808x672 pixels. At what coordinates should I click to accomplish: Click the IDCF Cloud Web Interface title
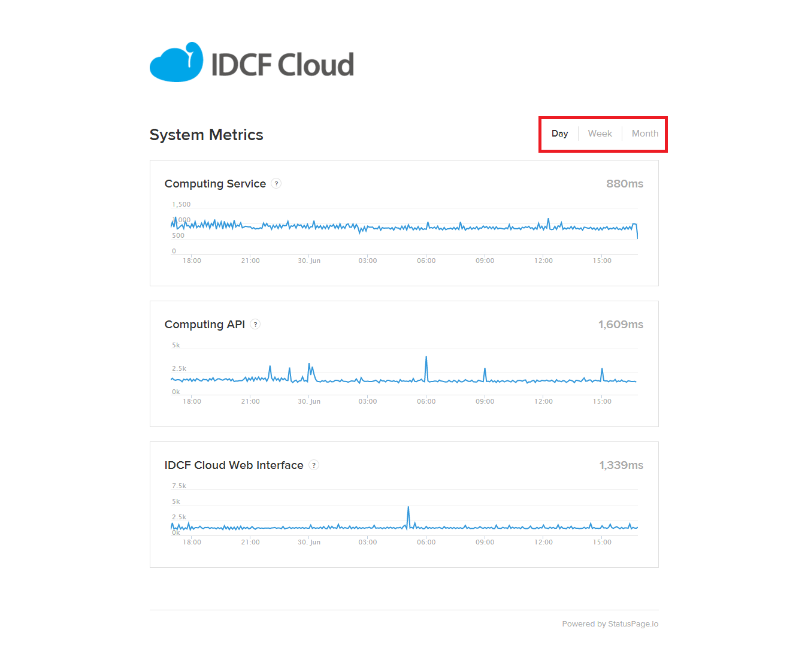(234, 465)
